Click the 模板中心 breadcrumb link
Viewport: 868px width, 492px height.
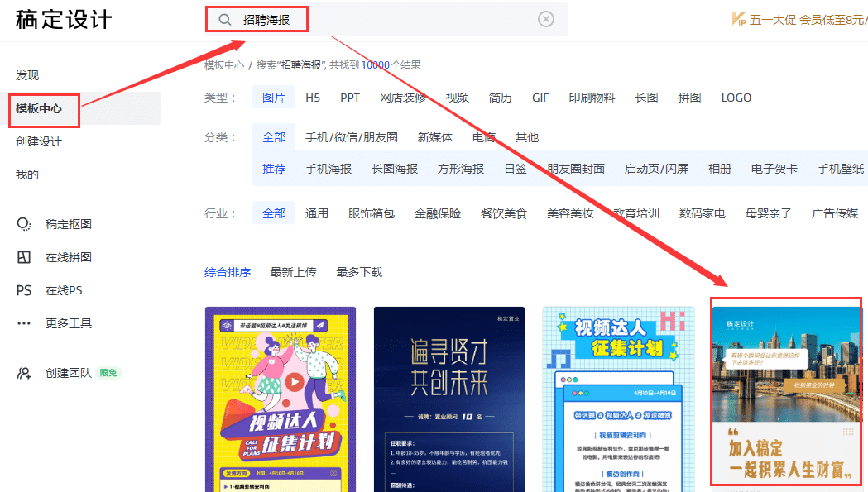[x=224, y=65]
